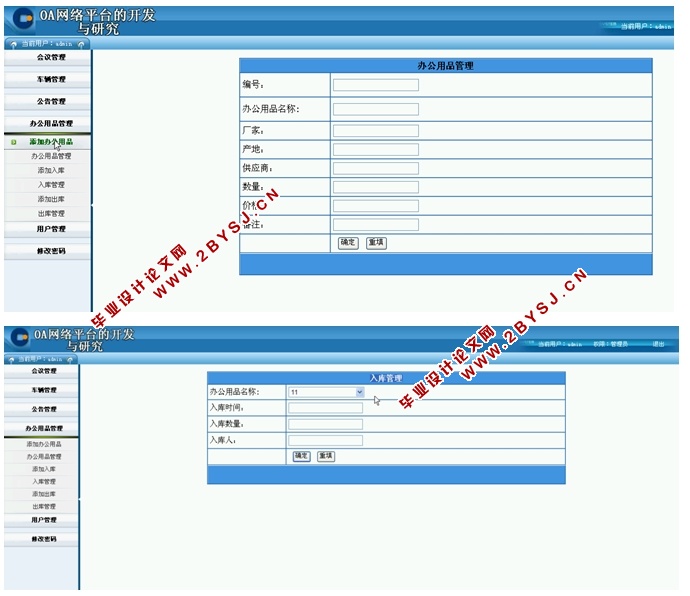Screen dimensions: 690x596
Task: Click the arrow icon left of 当前用户 on the 入库管理 page
Action: point(11,360)
